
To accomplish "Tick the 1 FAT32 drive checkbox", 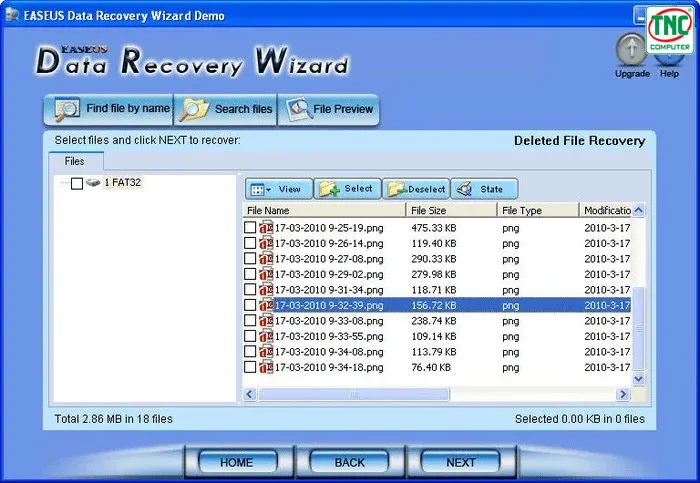I will point(77,183).
